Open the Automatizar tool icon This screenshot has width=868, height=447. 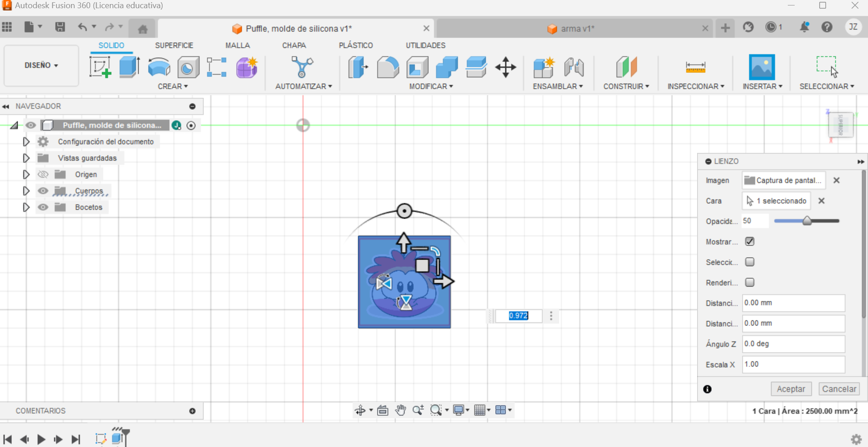click(x=302, y=67)
